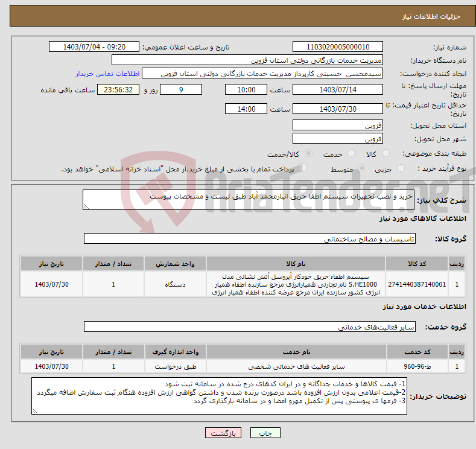Click the delivery city field قزوین
Viewport: 476px width, 449px height.
(338, 138)
